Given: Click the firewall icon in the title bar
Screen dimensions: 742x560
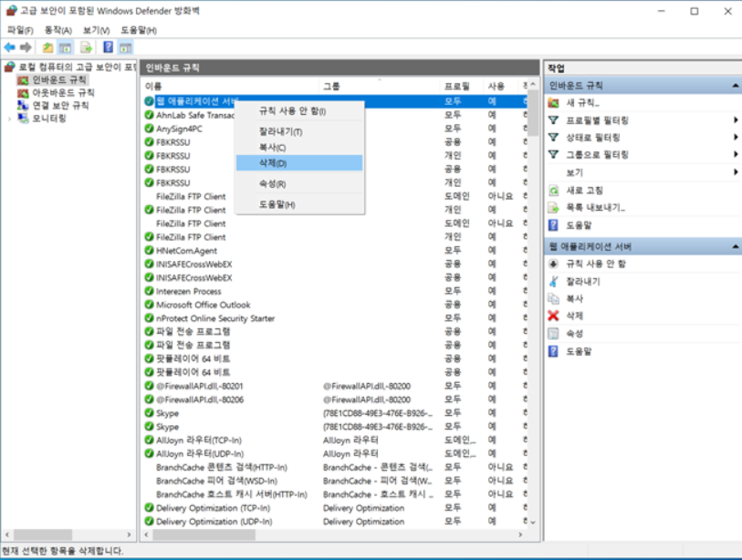Looking at the screenshot, I should click(11, 10).
